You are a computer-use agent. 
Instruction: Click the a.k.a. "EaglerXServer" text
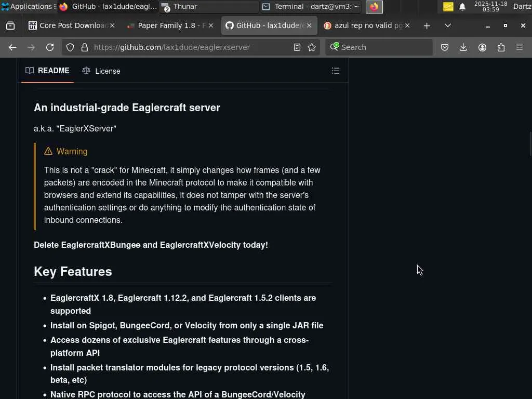(75, 129)
